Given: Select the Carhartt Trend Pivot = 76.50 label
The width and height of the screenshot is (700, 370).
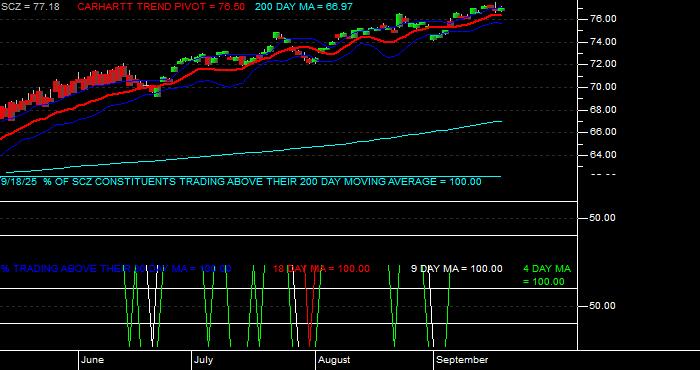Looking at the screenshot, I should click(x=161, y=7).
